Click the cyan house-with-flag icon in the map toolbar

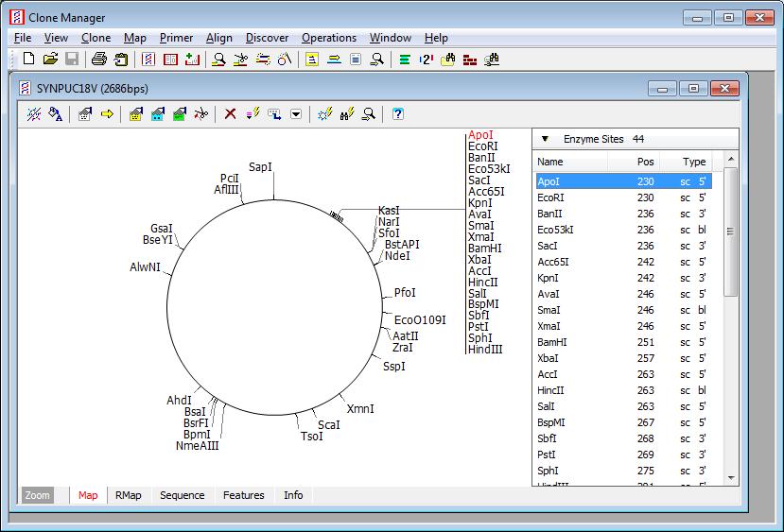pyautogui.click(x=158, y=114)
